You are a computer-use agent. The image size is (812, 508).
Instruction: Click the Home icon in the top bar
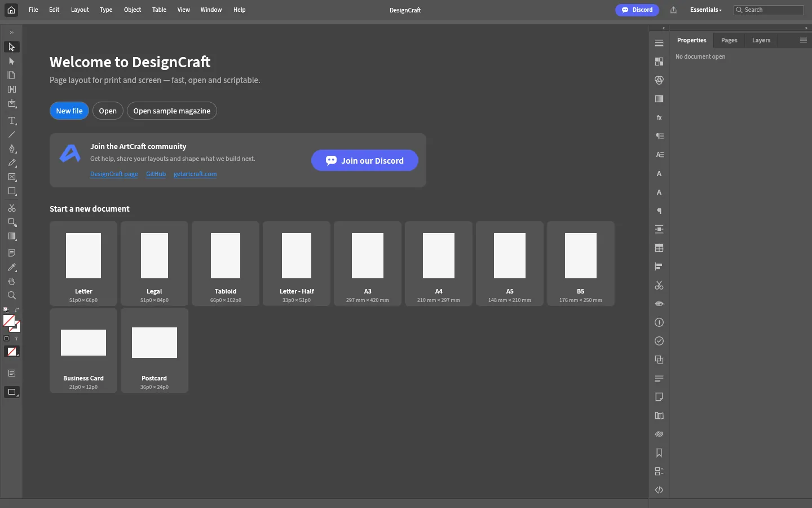click(11, 10)
